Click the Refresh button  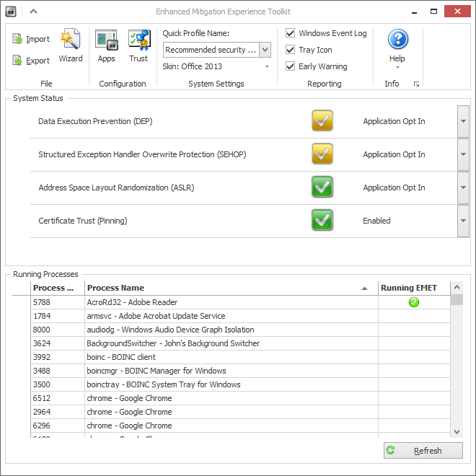tap(423, 451)
